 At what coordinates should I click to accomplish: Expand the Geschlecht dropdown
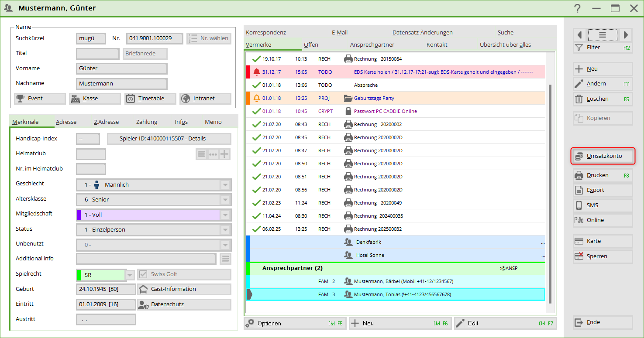coord(225,185)
